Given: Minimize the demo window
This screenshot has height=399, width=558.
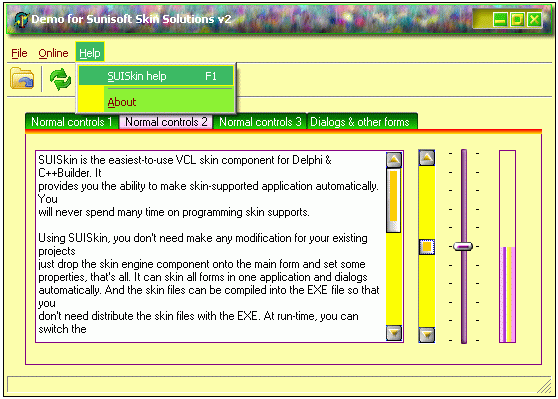Looking at the screenshot, I should click(500, 20).
